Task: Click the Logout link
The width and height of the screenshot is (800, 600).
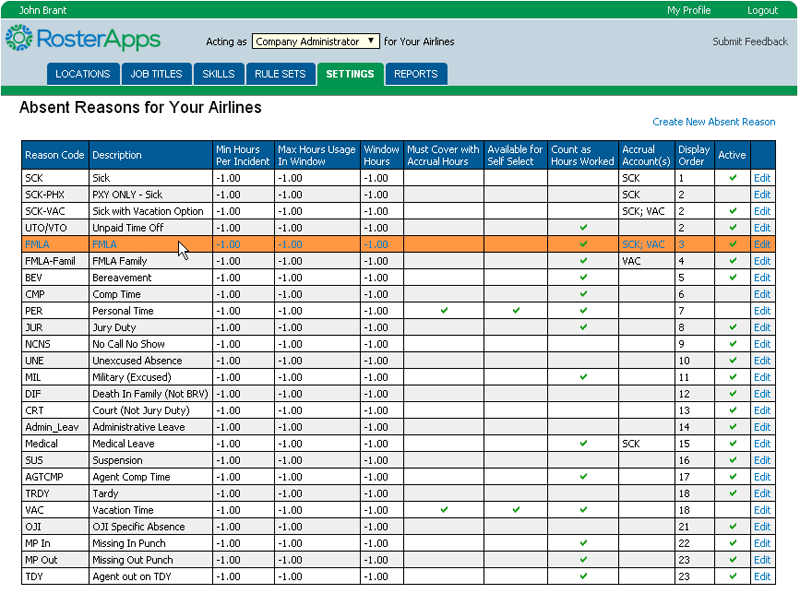Action: click(x=762, y=10)
